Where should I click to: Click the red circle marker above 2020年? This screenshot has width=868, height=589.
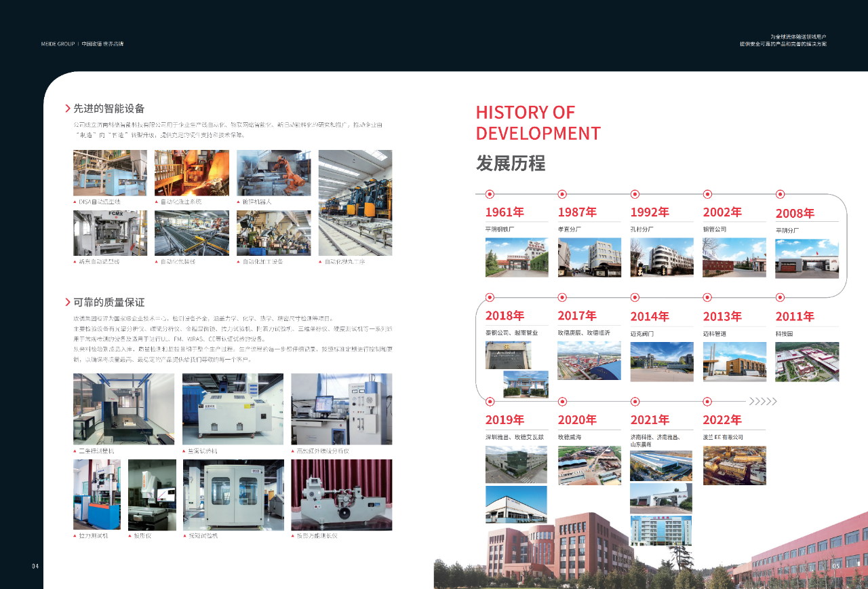coord(562,401)
